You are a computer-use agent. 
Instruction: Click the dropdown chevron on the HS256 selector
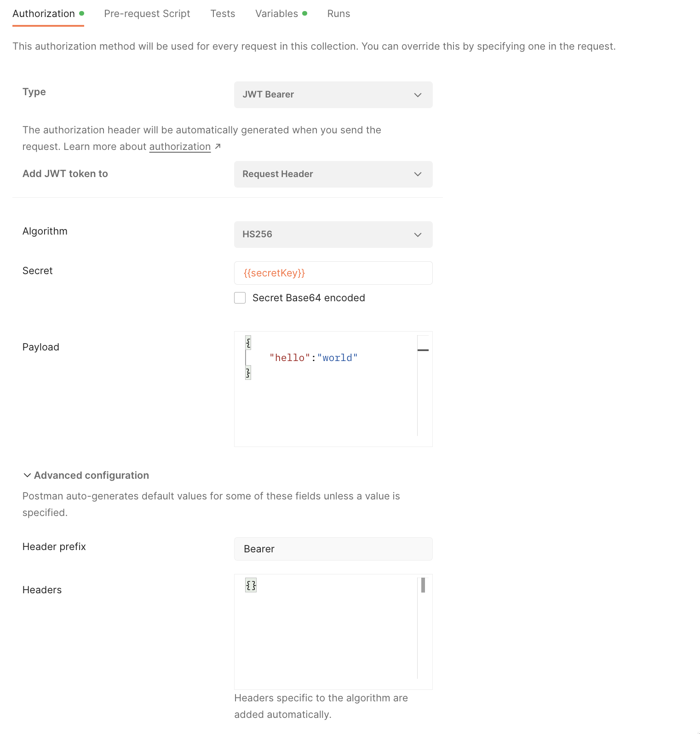(x=418, y=235)
